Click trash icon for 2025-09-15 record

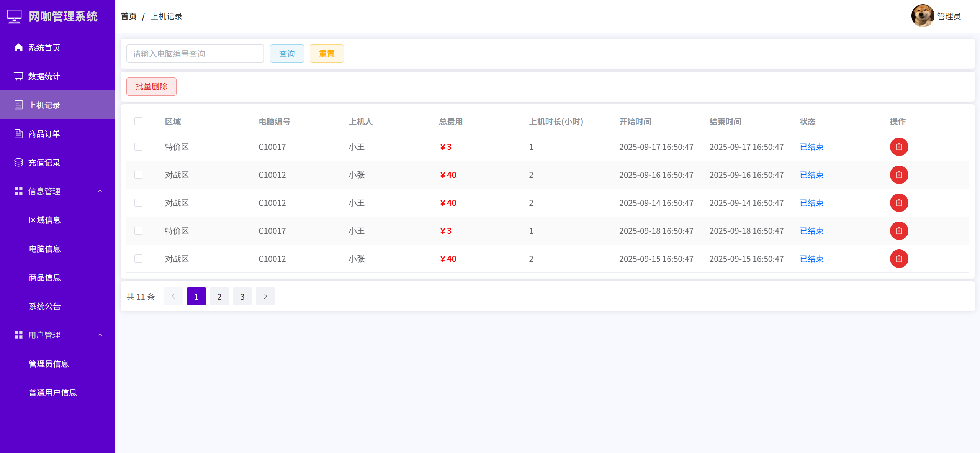coord(898,259)
